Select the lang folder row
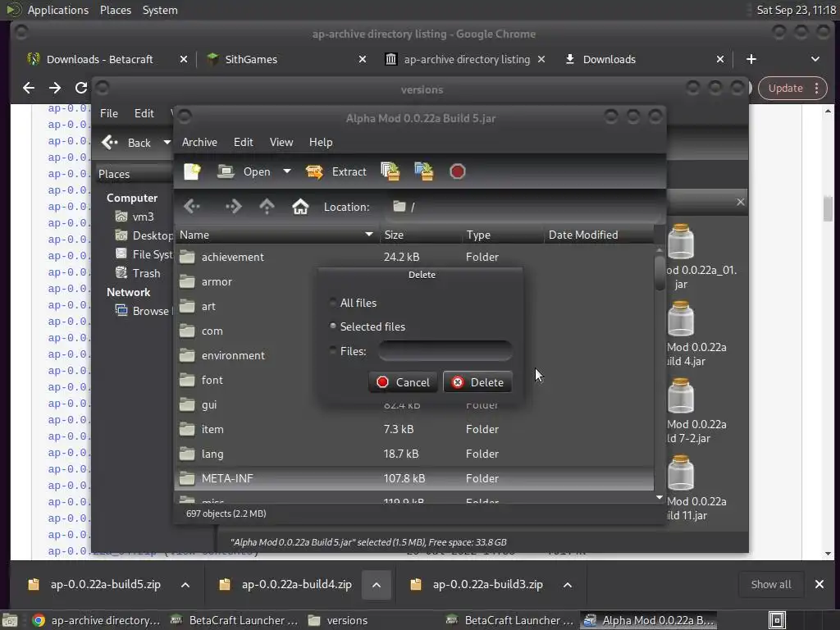Viewport: 840px width, 630px height. 414,454
